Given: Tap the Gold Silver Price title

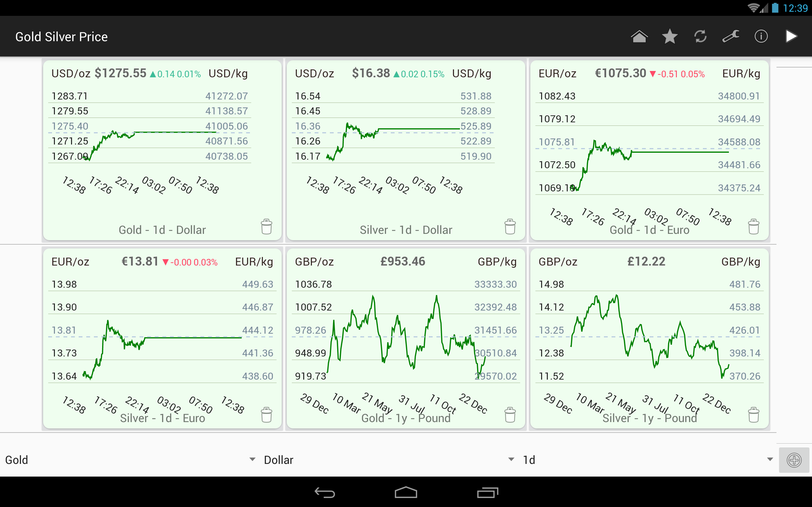Looking at the screenshot, I should (62, 37).
